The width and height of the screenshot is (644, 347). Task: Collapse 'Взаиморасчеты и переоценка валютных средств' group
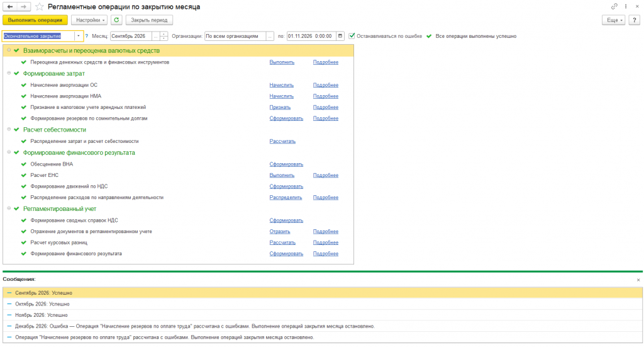[x=9, y=50]
